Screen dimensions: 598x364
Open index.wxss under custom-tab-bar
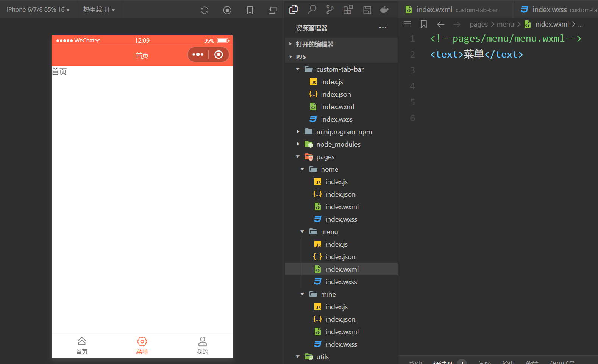(341, 119)
